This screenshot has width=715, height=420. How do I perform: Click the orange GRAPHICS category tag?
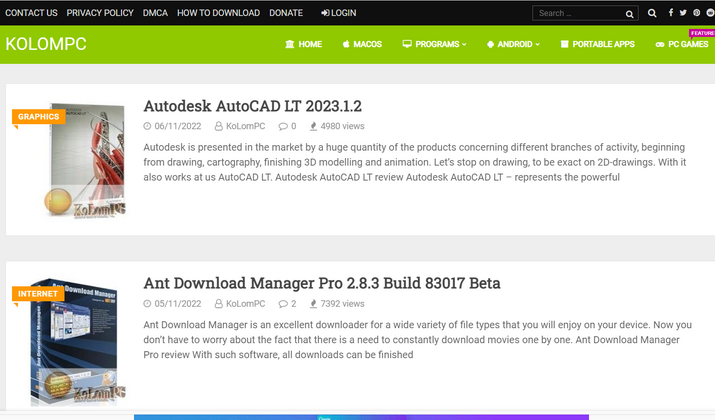tap(39, 117)
